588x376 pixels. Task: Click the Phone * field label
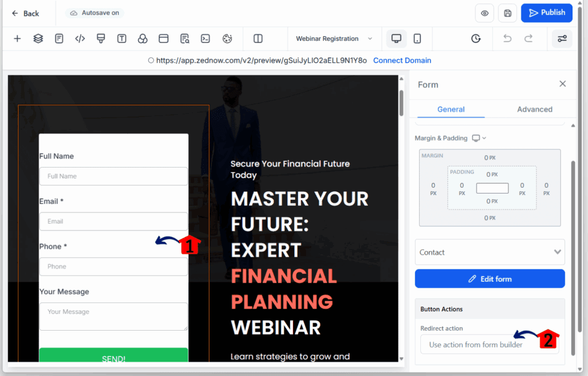tap(53, 247)
